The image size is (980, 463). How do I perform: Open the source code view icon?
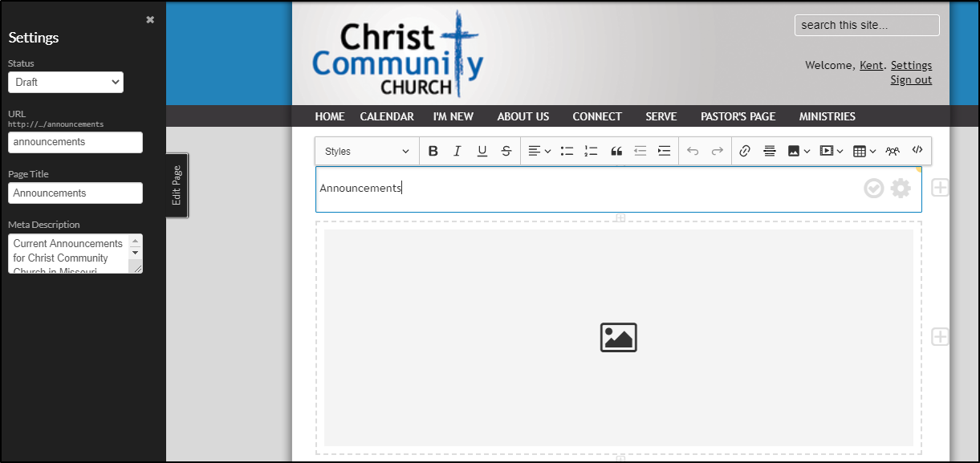[917, 150]
